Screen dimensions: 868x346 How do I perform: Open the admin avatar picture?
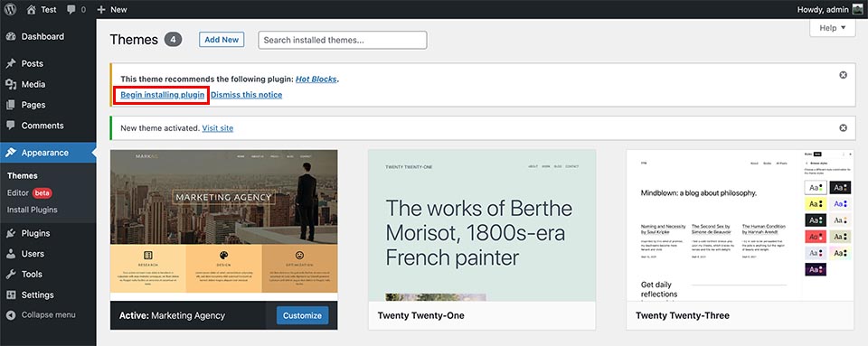[857, 9]
